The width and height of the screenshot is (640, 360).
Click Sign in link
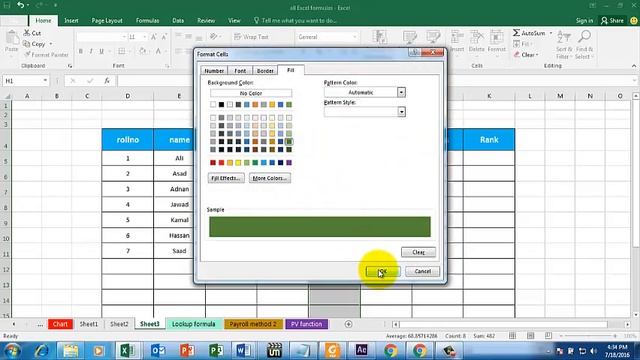pyautogui.click(x=584, y=20)
